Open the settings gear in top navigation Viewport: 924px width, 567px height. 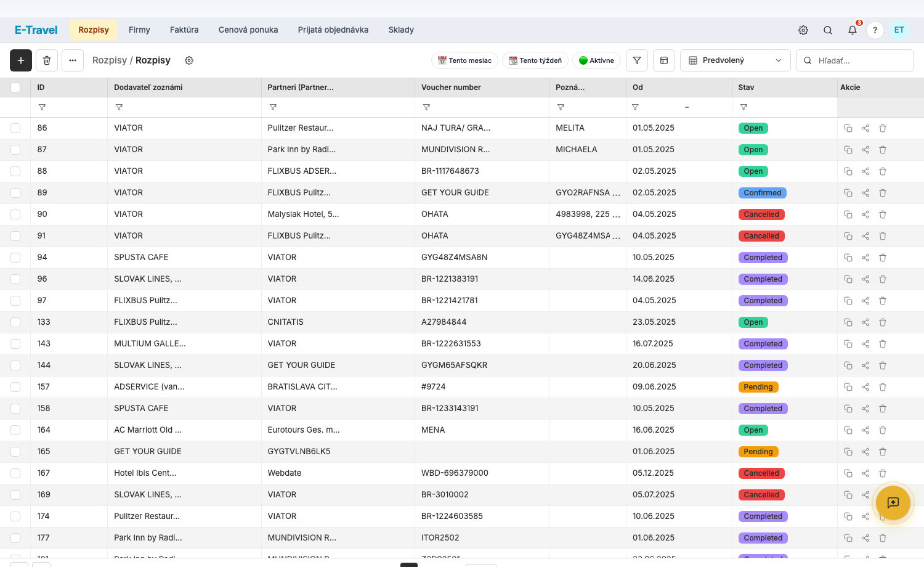click(803, 30)
